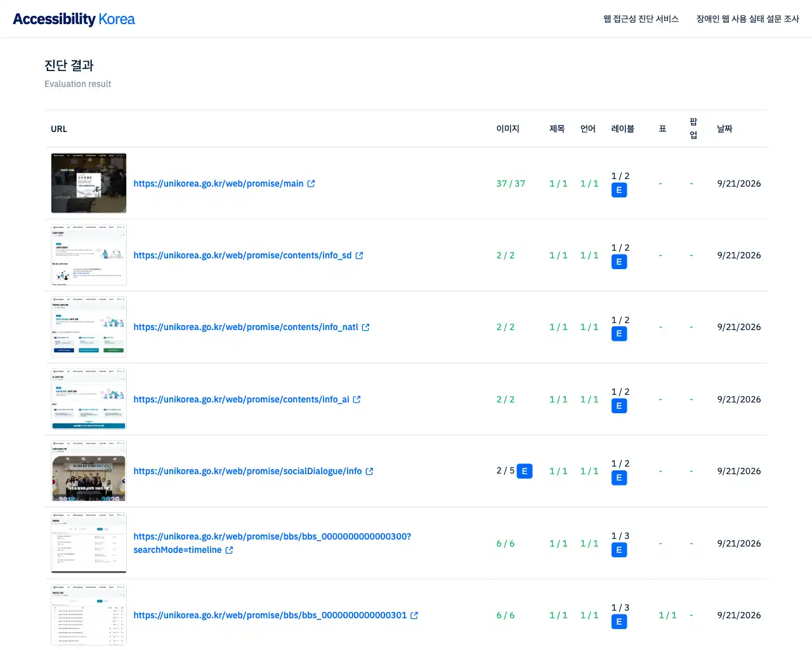The image size is (812, 650).
Task: Click the 9/21/2026 date in promise/main row
Action: point(739,183)
